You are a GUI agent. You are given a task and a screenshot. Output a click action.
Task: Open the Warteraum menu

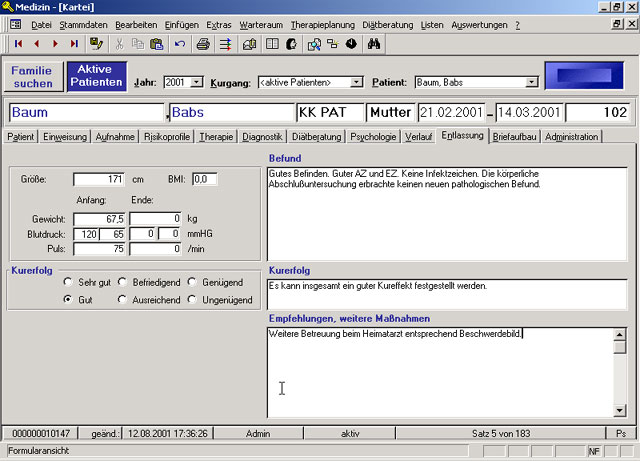261,25
